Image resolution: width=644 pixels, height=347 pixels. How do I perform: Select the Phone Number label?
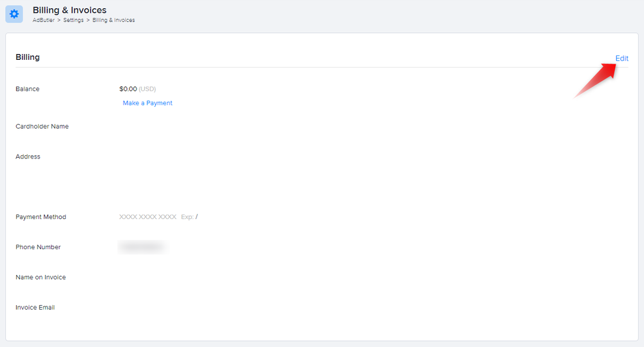[38, 247]
